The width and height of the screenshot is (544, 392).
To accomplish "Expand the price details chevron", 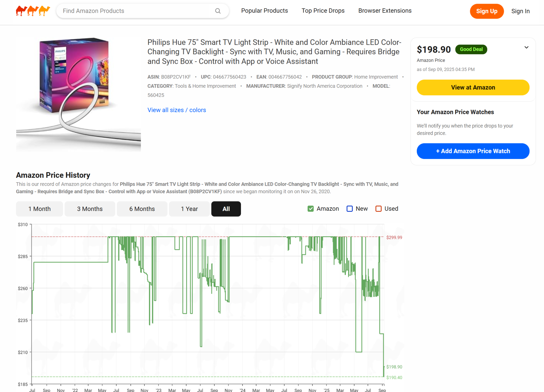I will pos(526,47).
